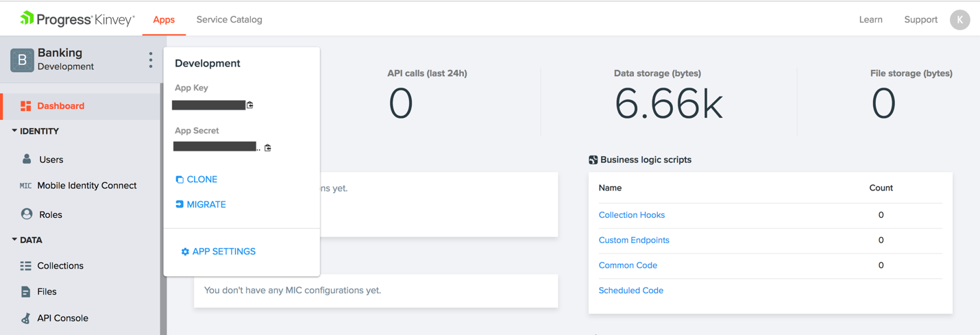Copy the App Key to clipboard
This screenshot has width=980, height=335.
tap(250, 105)
